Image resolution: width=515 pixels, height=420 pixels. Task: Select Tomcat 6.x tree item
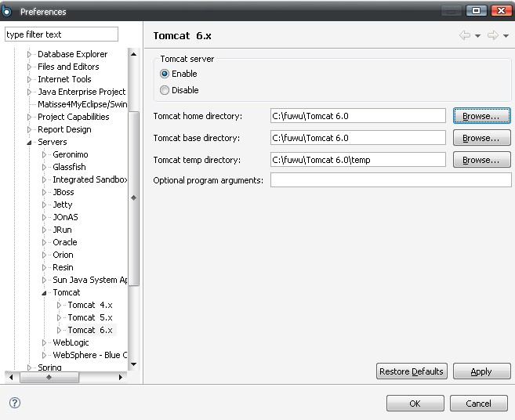coord(90,330)
